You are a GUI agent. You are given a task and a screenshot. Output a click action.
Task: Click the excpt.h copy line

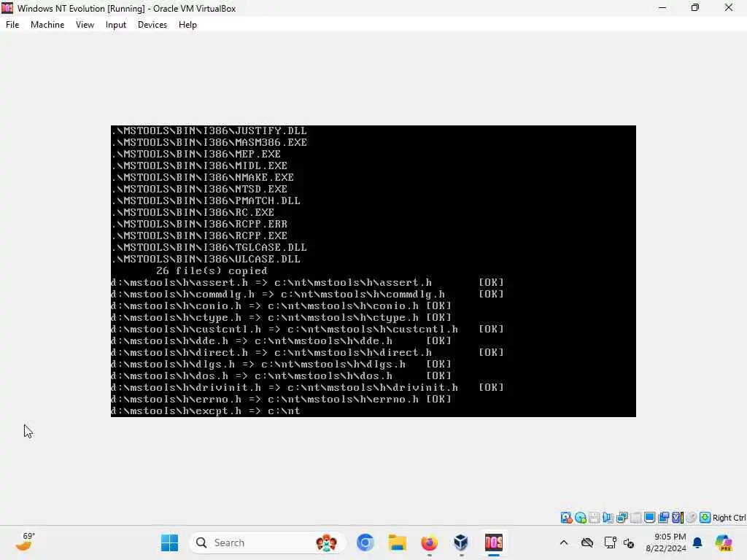pyautogui.click(x=205, y=411)
